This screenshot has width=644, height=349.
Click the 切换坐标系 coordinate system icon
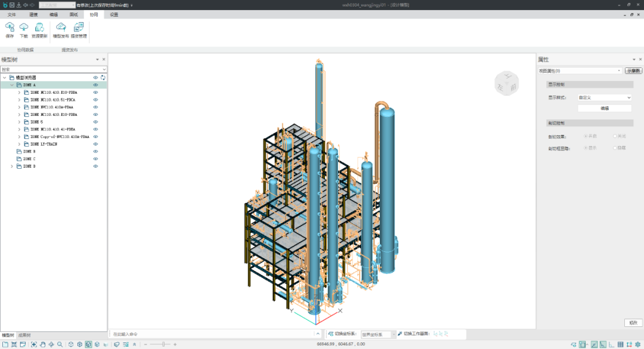tap(330, 334)
